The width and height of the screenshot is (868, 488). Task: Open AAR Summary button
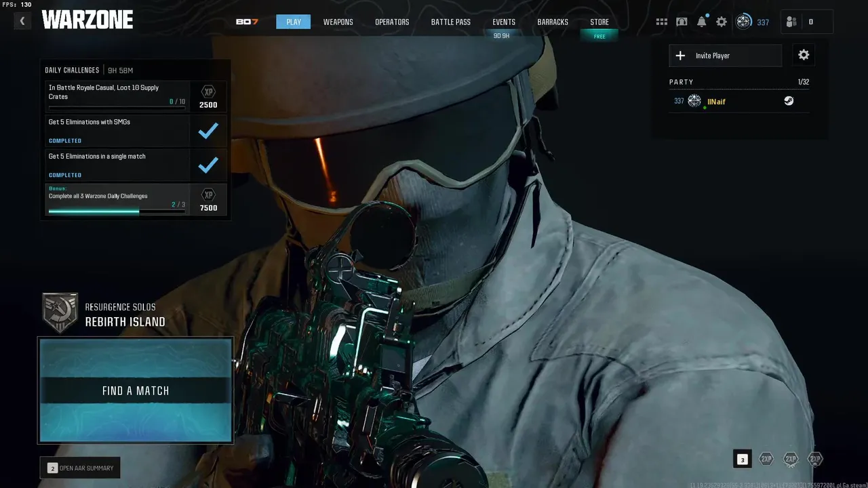[80, 468]
